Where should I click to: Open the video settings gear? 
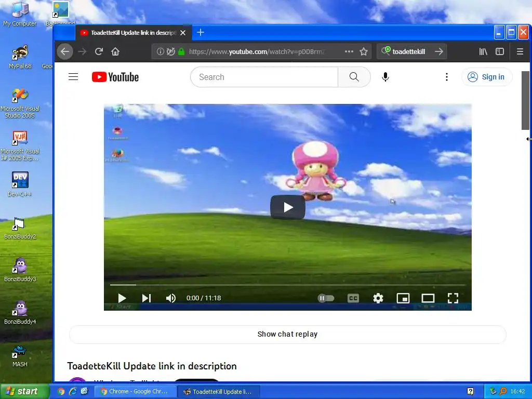click(378, 298)
